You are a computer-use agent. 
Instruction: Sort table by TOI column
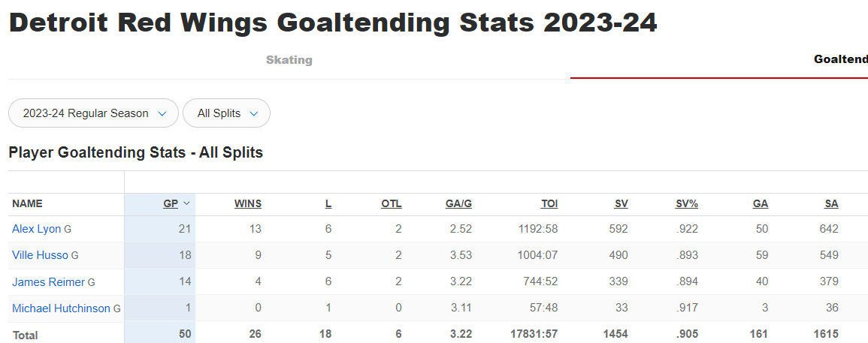point(549,204)
